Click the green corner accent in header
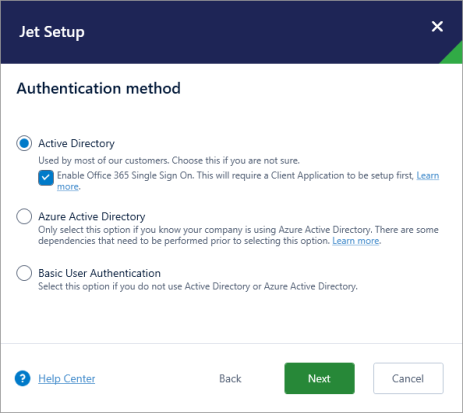 (453, 54)
